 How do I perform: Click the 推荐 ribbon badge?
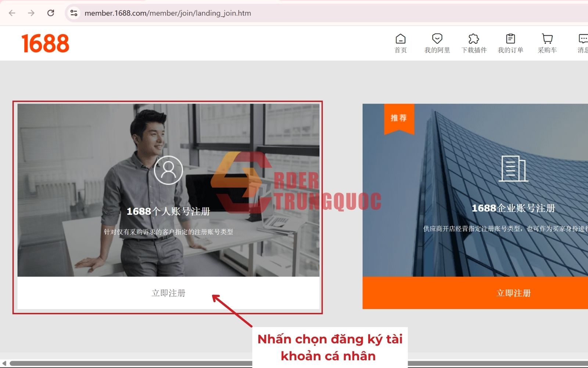click(x=399, y=118)
